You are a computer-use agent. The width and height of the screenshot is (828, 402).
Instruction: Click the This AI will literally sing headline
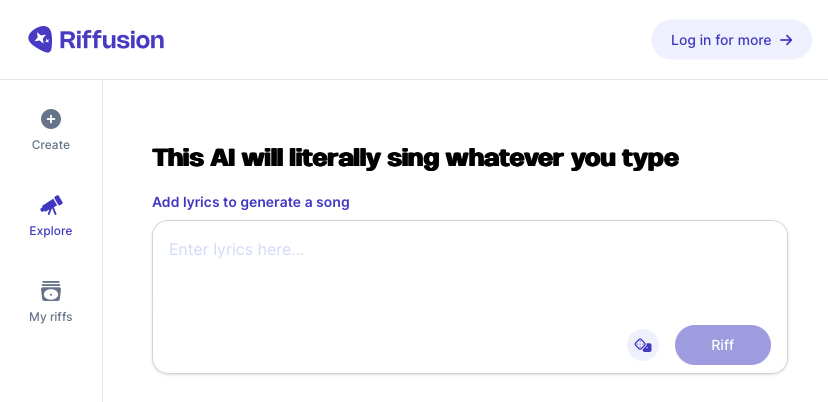pyautogui.click(x=415, y=158)
